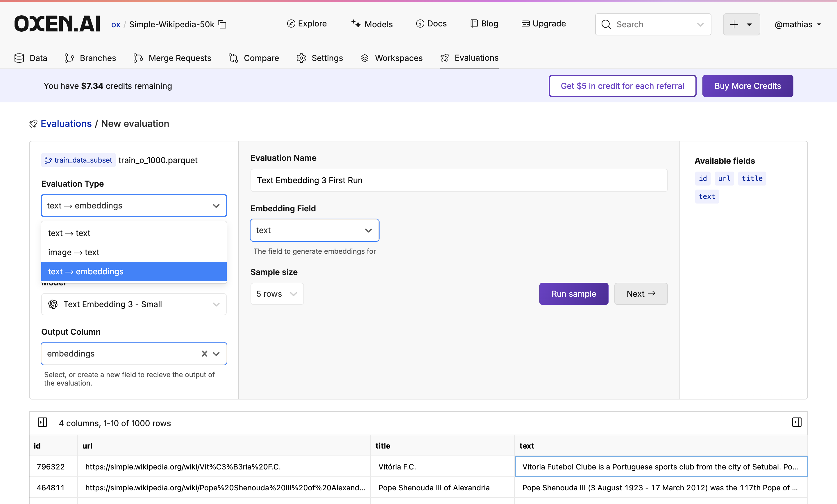Open the Sample size rows dropdown

[277, 294]
